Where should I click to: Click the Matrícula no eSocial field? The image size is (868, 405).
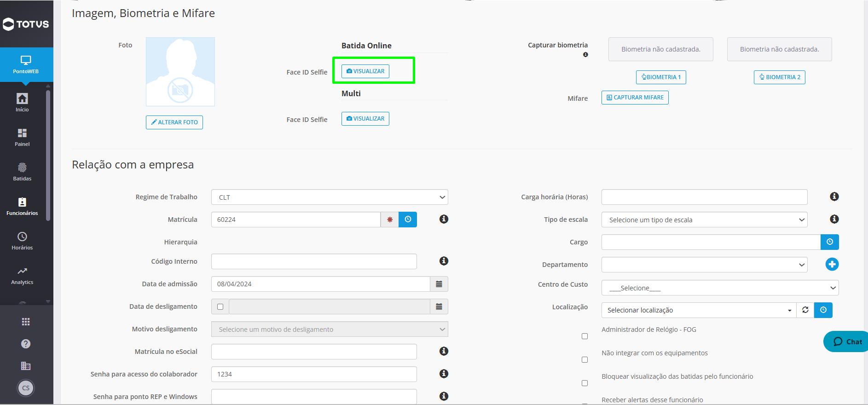click(314, 352)
